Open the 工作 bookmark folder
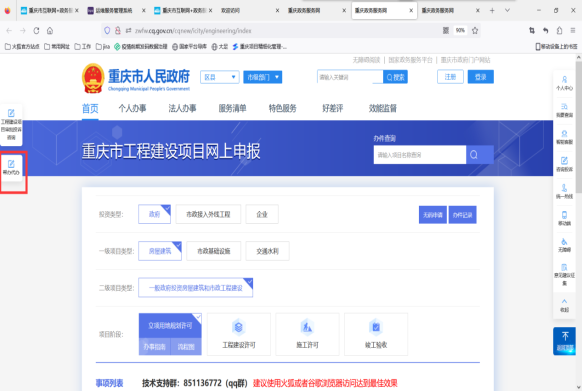Screen dimensions: 582x391 [82, 47]
